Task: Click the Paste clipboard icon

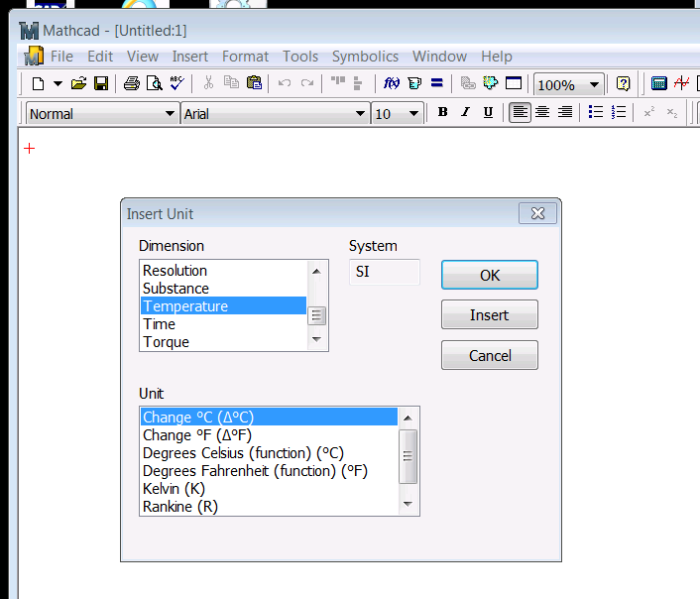Action: 254,82
